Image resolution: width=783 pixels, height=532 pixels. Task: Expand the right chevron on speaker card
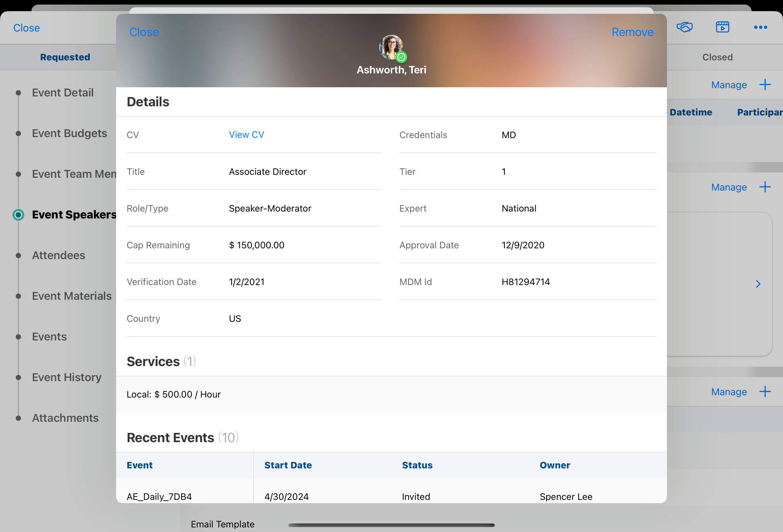click(x=758, y=284)
